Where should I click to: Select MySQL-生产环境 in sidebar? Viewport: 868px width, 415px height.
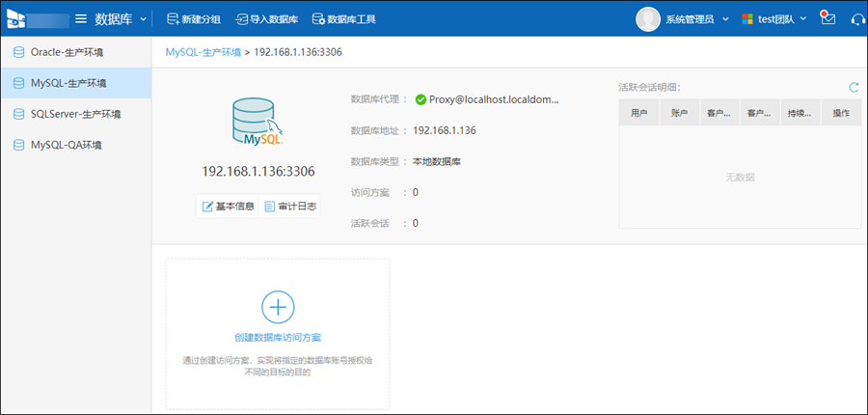76,83
